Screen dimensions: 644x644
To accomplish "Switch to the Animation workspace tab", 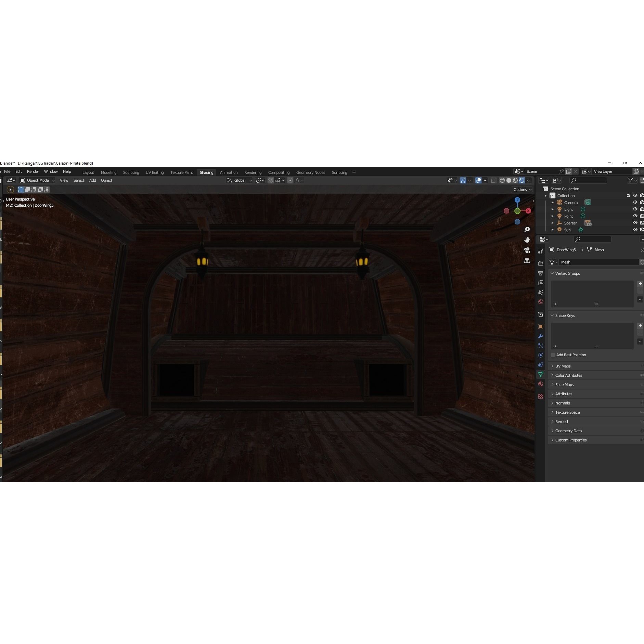I will pos(228,172).
